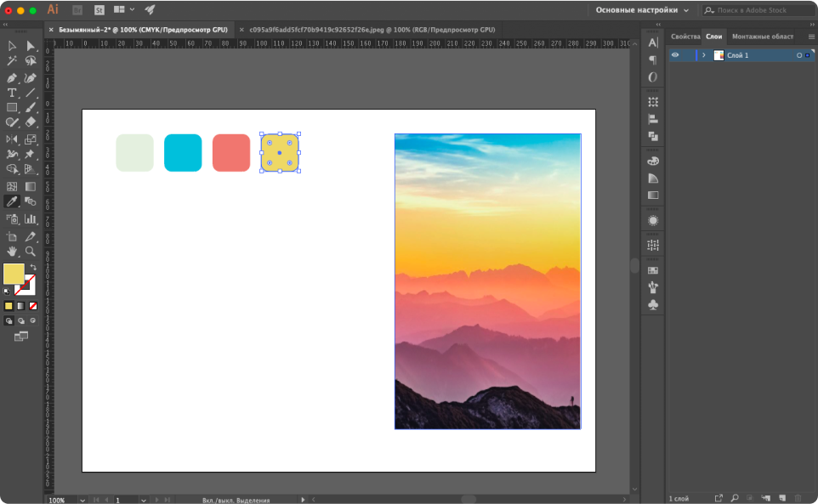This screenshot has width=818, height=504.
Task: Choose the Rectangle tool
Action: [11, 107]
